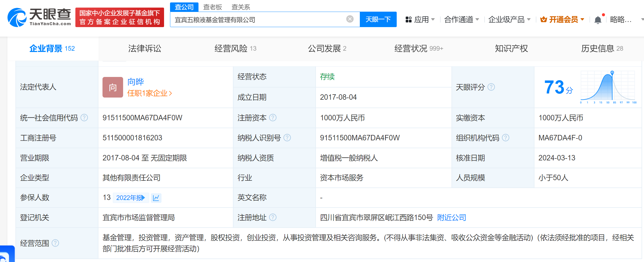Open the notification bell

pyautogui.click(x=598, y=20)
